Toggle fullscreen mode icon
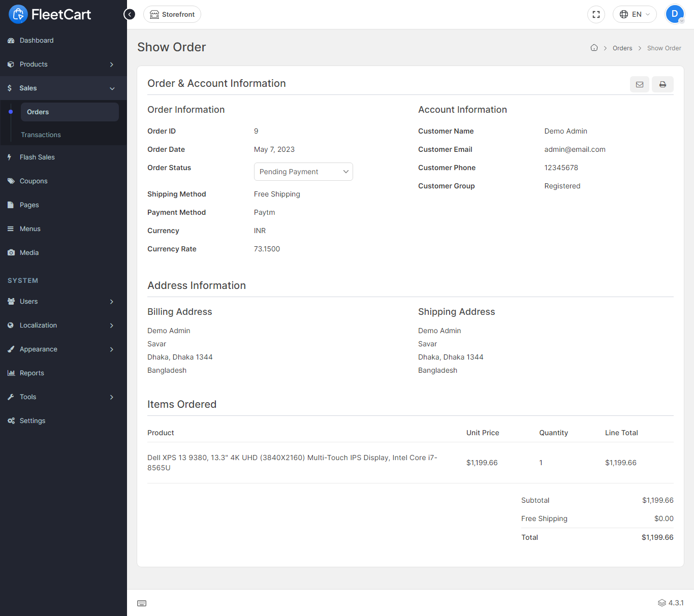 coord(596,14)
